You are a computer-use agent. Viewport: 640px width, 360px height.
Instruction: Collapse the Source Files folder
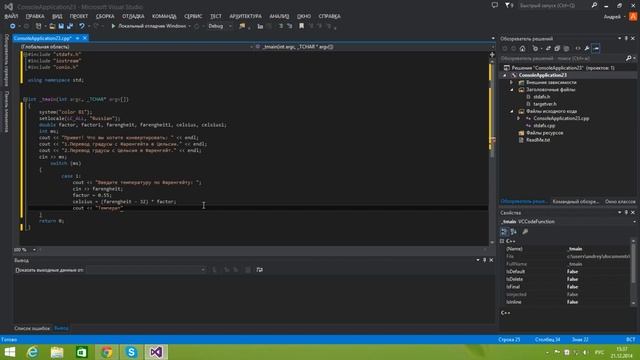coord(512,111)
